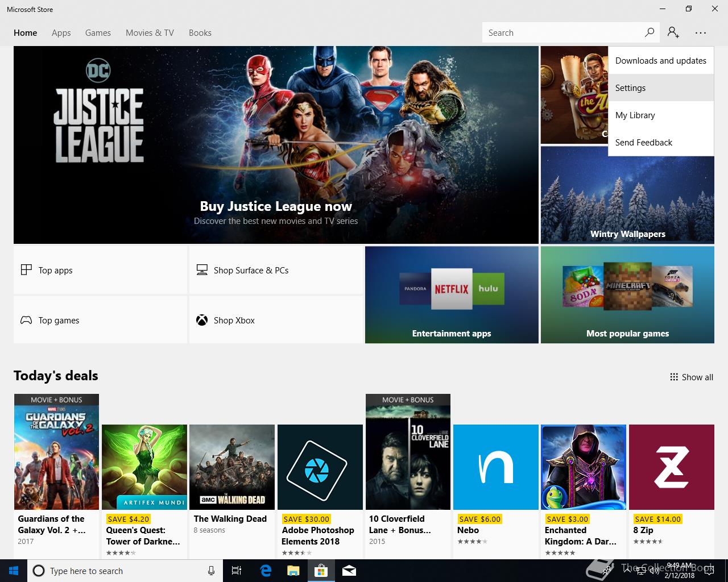Click the Shop Xbox logo icon
Screen dimensions: 728x582
(202, 320)
